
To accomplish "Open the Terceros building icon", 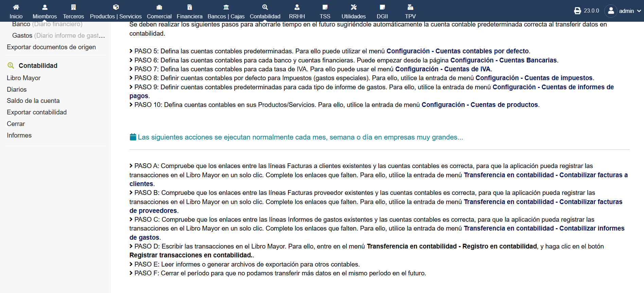I will coord(73,7).
